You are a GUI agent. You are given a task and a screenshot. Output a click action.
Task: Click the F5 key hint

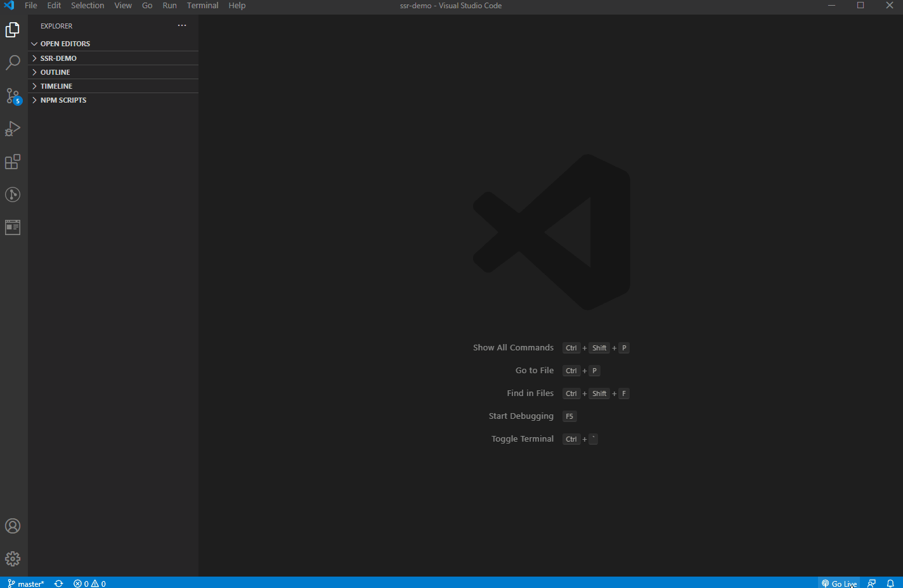point(569,416)
